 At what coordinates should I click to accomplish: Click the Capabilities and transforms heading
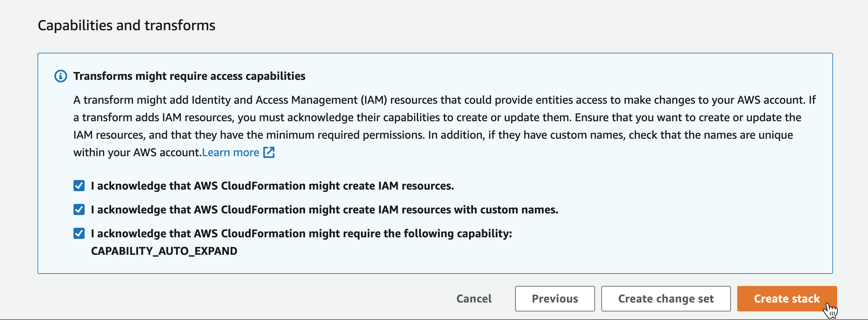[x=127, y=24]
